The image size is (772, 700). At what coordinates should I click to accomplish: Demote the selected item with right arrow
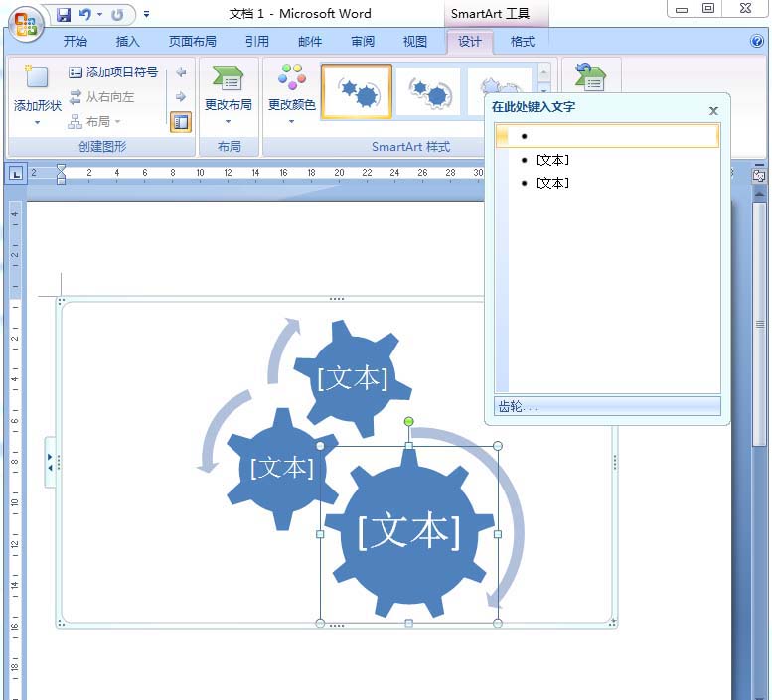click(x=181, y=96)
